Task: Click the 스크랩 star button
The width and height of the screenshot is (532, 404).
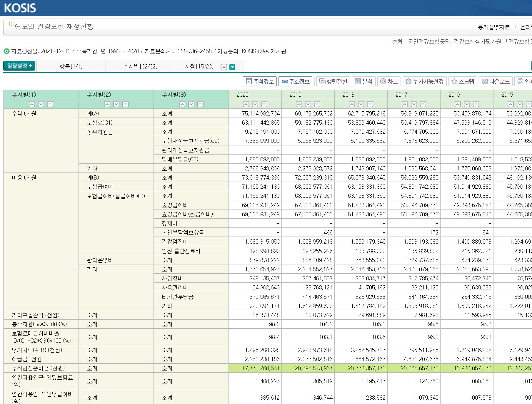Action: click(463, 81)
